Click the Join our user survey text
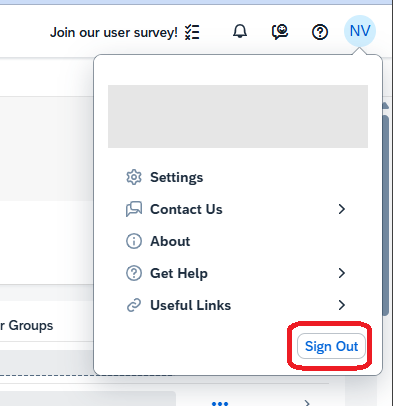Image resolution: width=393 pixels, height=406 pixels. point(114,33)
